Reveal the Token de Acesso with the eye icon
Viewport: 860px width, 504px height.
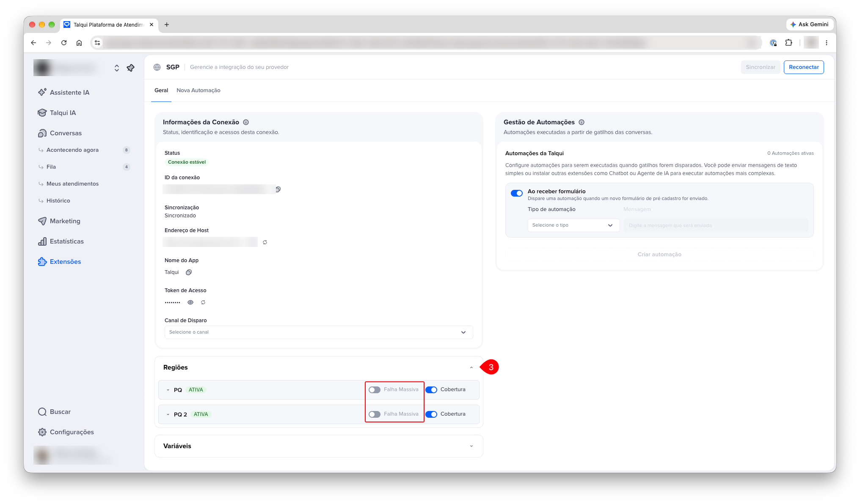pyautogui.click(x=190, y=302)
